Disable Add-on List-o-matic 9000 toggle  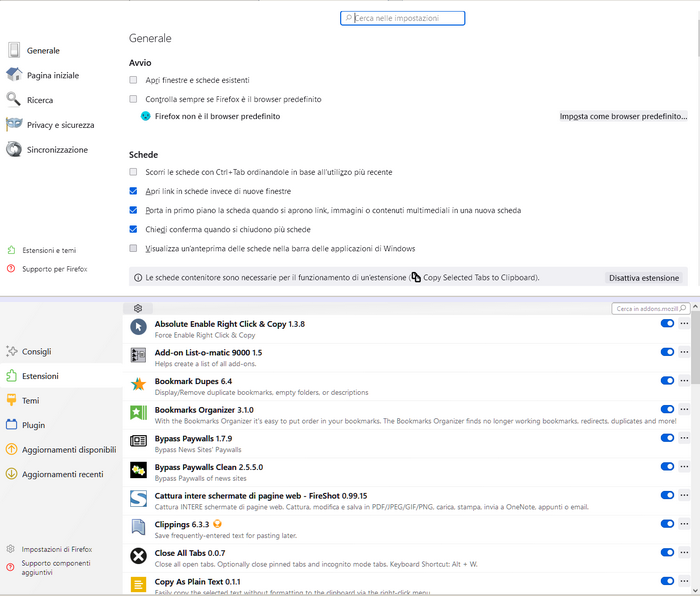(667, 352)
